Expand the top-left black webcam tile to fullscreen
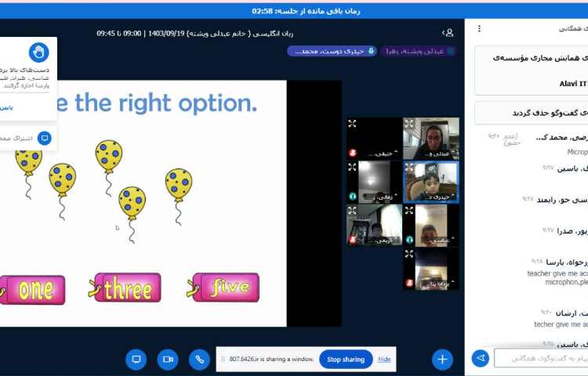This screenshot has width=588, height=376. [x=352, y=123]
